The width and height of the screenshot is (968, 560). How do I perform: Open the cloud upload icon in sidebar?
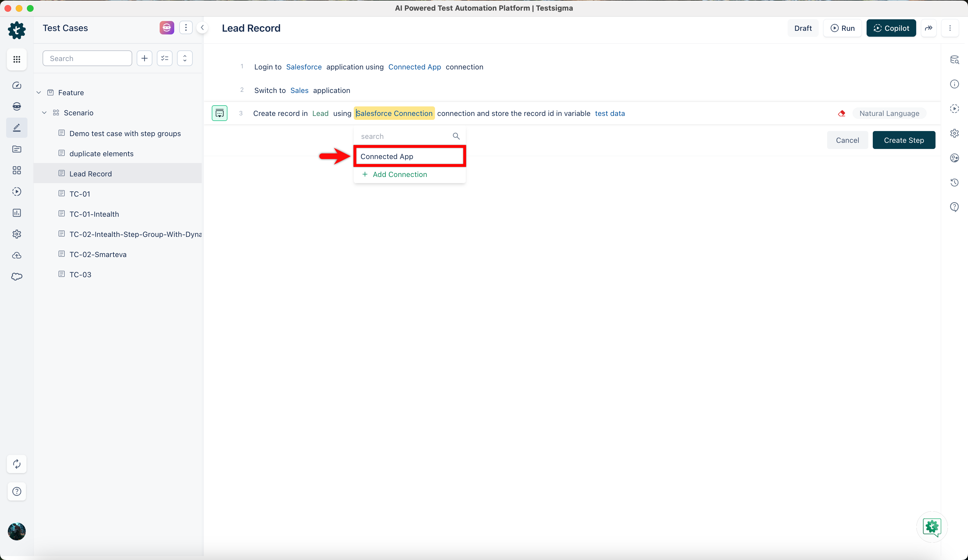click(17, 255)
